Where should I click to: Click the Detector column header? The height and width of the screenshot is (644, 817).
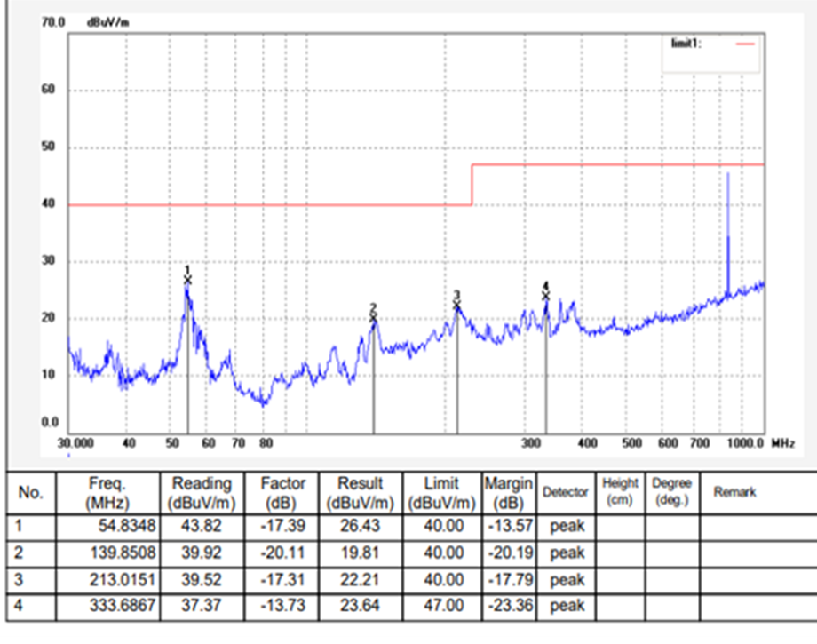coord(566,492)
